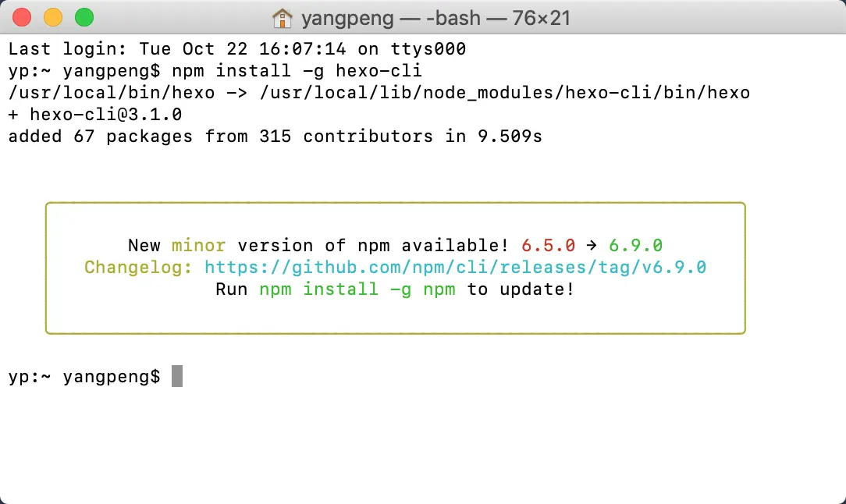Click the "npm install -g hexo-cli" command text
846x504 pixels.
[x=297, y=71]
